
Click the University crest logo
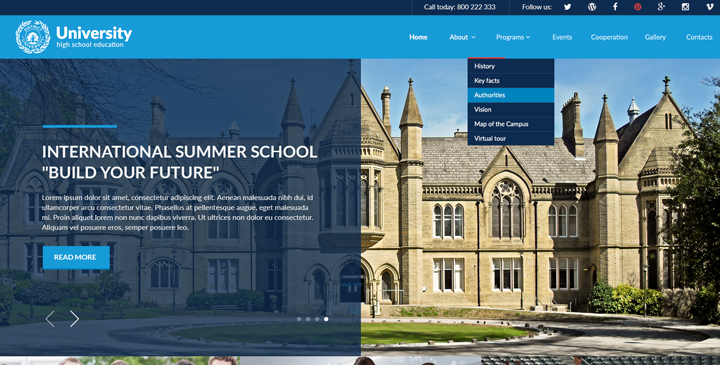(33, 37)
